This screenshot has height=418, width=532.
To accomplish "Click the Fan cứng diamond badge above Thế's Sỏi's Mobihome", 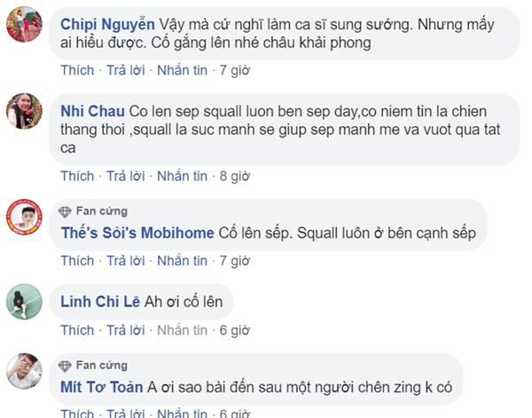I will 65,211.
